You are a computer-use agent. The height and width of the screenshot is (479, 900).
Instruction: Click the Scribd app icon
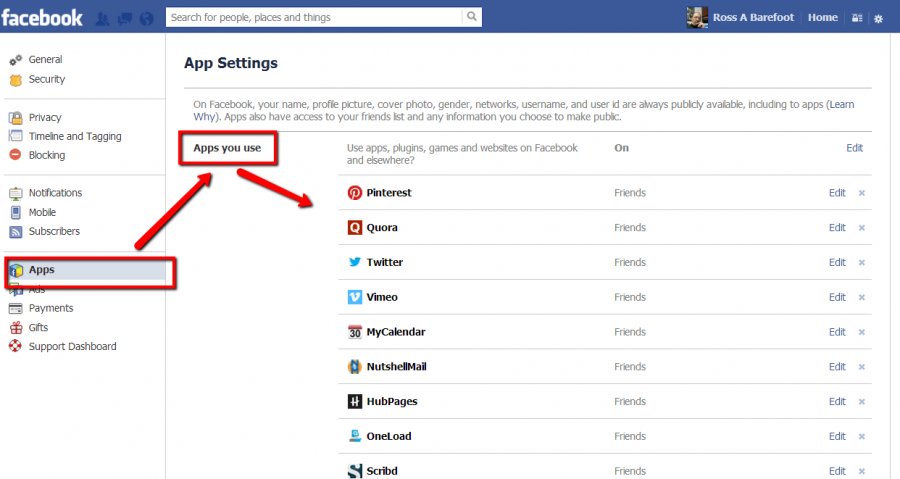point(355,471)
